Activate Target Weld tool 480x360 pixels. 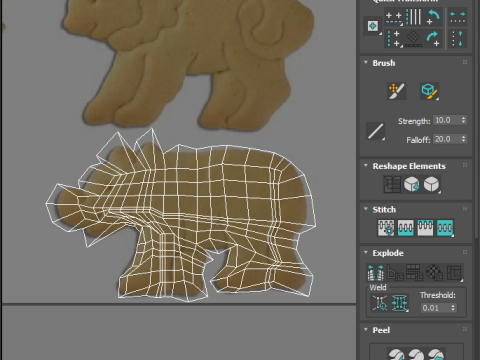point(380,303)
